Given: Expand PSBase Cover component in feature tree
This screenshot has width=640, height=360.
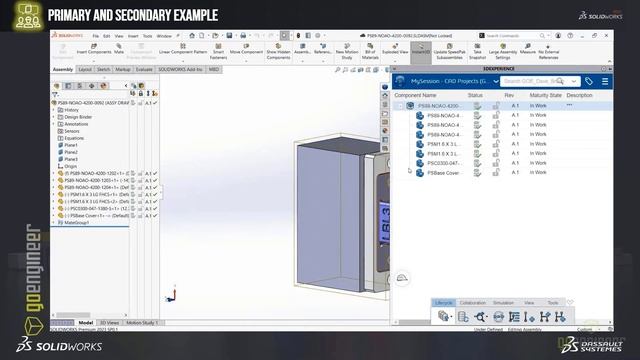Looking at the screenshot, I should (53, 216).
